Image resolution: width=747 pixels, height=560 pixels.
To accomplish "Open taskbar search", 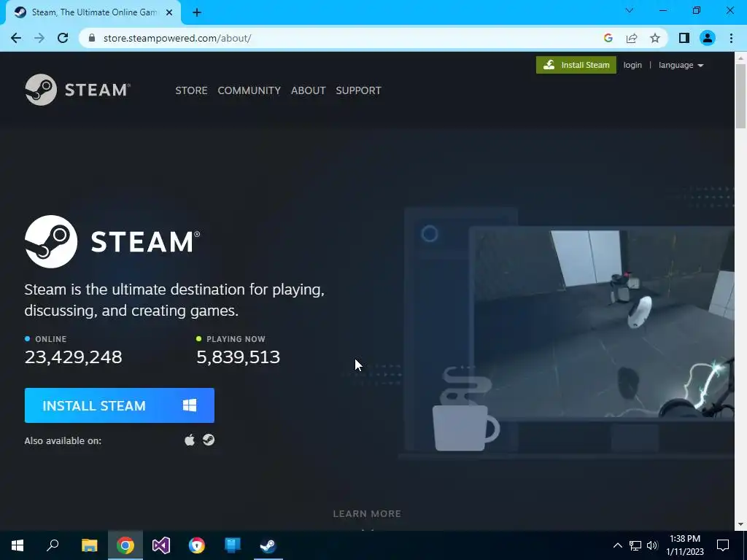I will click(x=53, y=545).
